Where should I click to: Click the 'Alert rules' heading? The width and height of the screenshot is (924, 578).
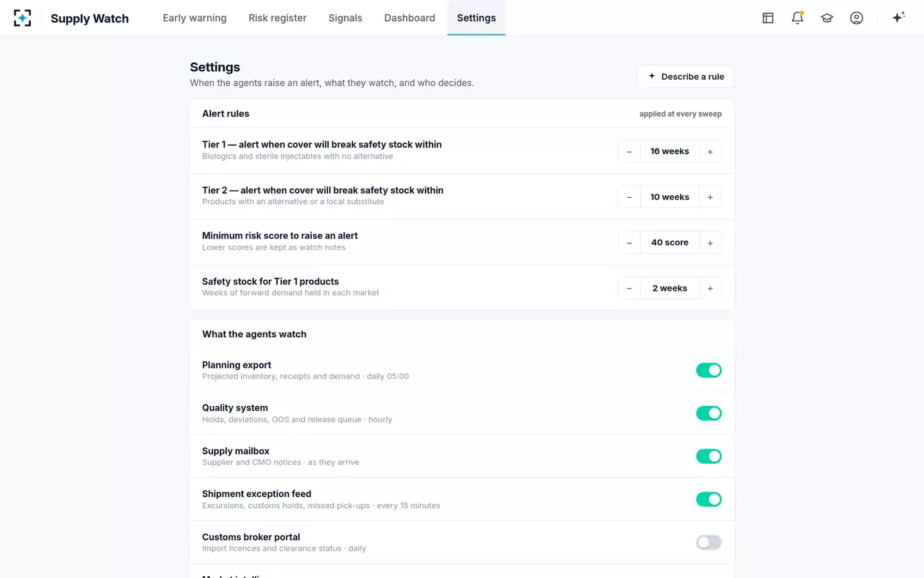226,114
